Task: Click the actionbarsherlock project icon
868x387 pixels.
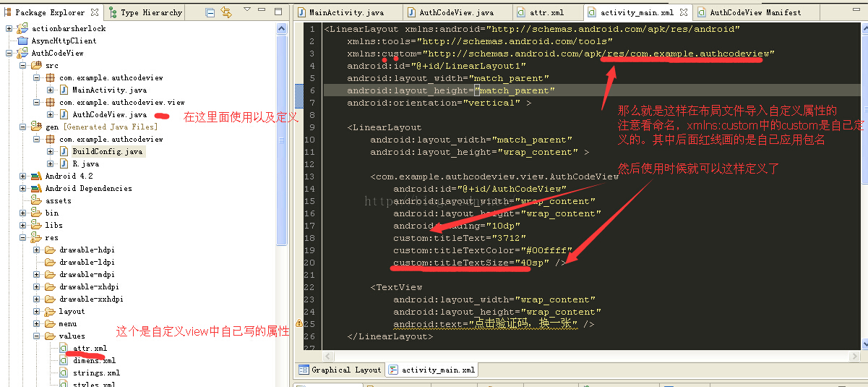Action: tap(22, 28)
